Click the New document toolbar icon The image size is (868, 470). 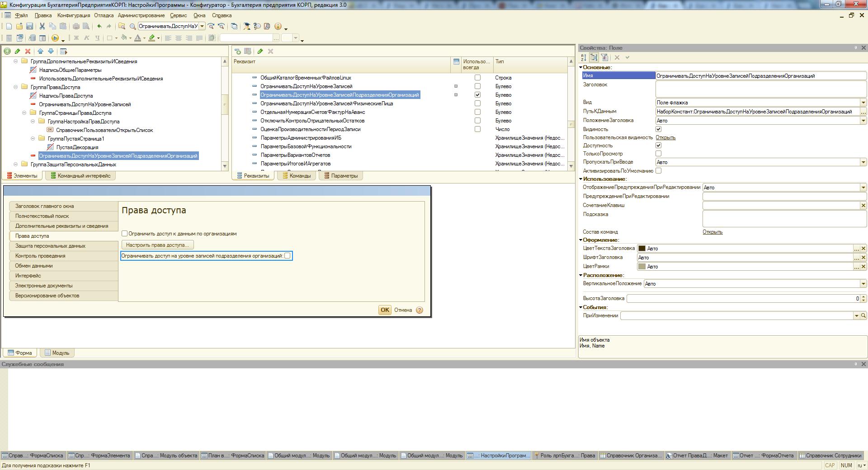[9, 27]
